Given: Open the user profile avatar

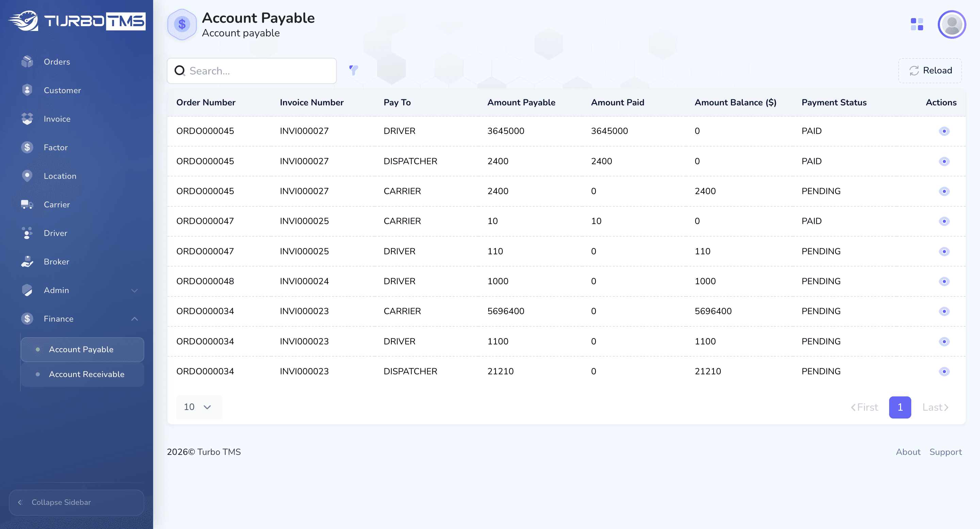Looking at the screenshot, I should click(x=952, y=24).
